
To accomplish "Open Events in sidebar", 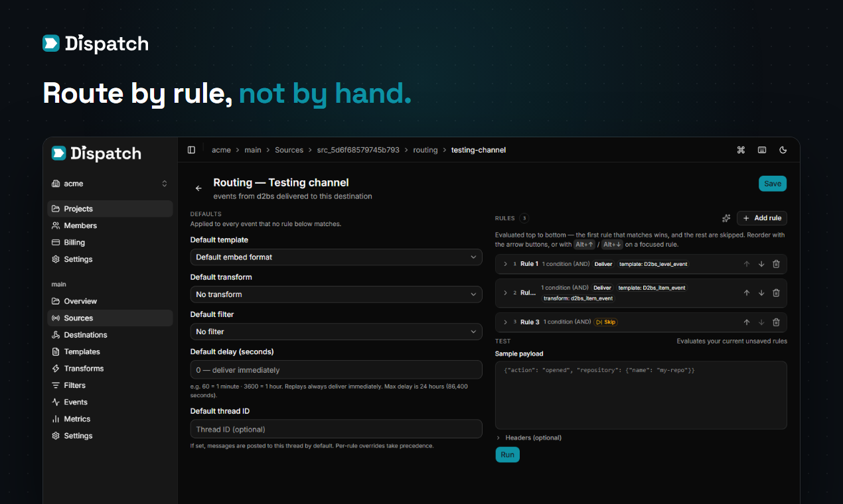I will 110,403.
